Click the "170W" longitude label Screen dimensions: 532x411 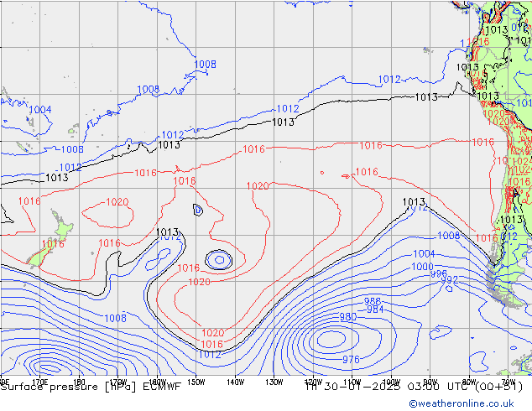tap(117, 382)
